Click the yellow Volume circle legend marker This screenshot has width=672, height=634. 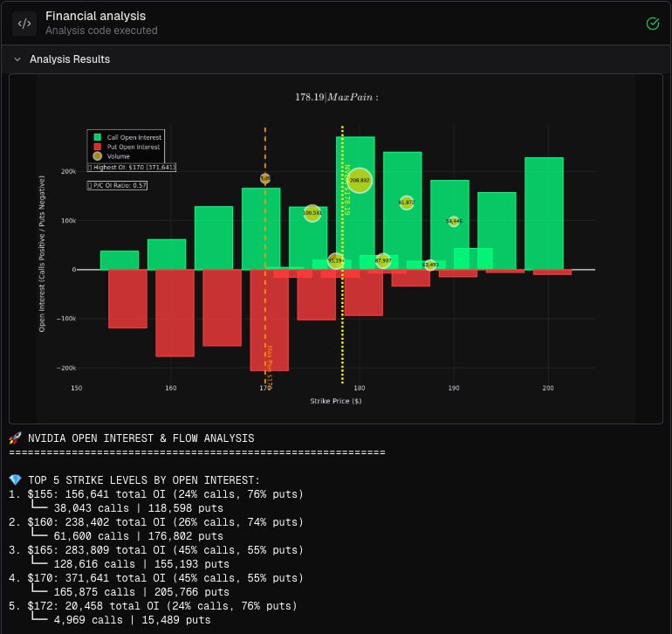(98, 156)
